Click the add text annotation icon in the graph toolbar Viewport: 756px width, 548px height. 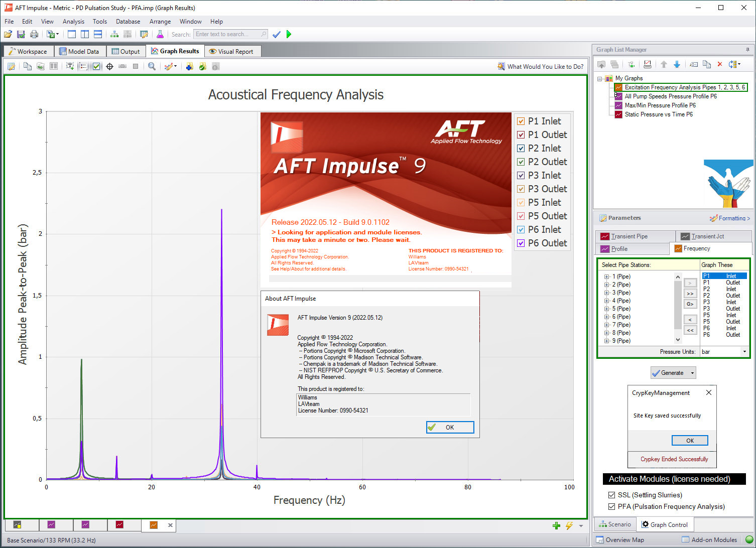70,66
